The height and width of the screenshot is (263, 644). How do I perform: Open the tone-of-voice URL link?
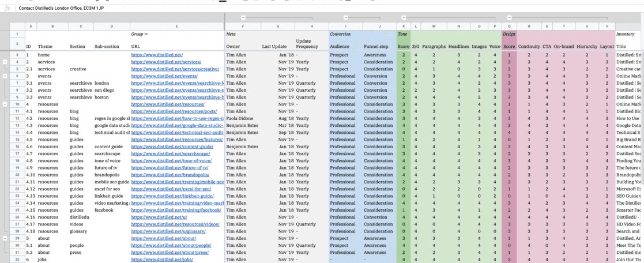[171, 161]
